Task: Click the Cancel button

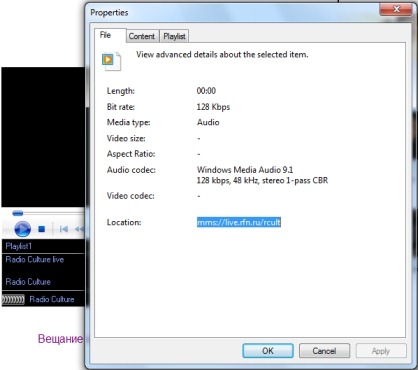Action: coord(324,351)
